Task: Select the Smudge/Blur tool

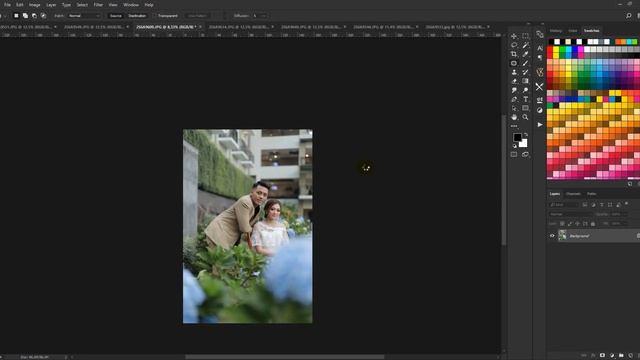Action: coord(514,90)
